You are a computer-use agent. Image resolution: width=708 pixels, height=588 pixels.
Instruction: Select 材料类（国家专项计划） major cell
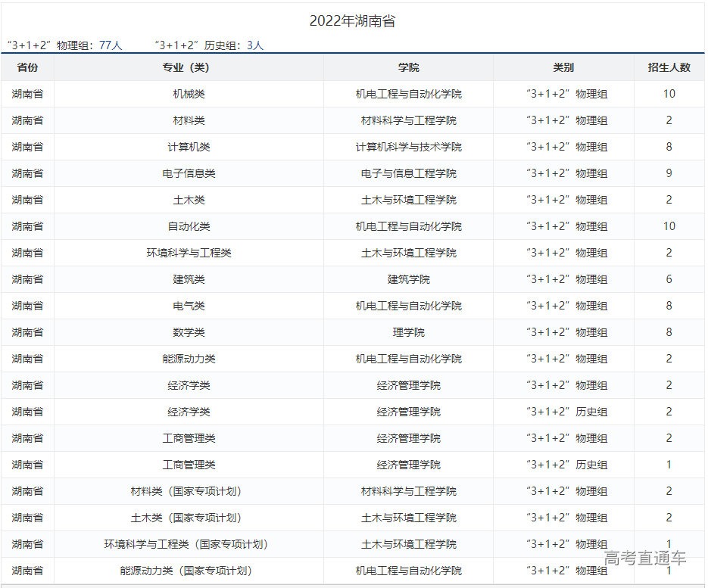(189, 491)
